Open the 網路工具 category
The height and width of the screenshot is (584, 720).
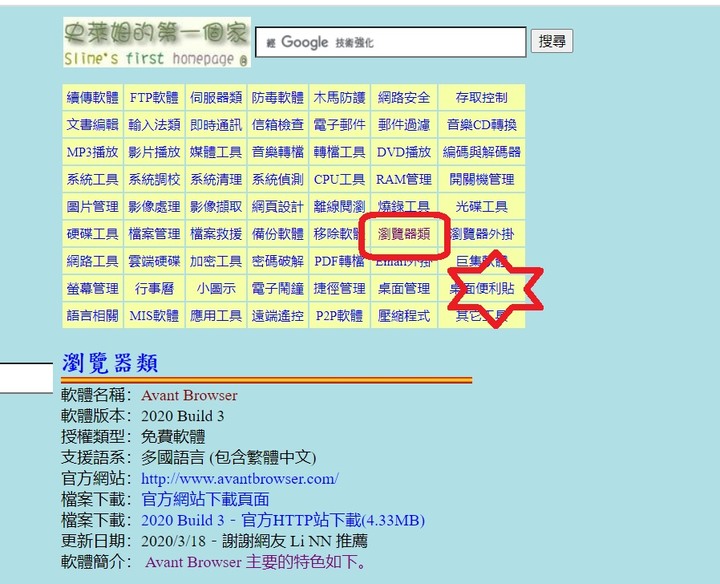93,261
